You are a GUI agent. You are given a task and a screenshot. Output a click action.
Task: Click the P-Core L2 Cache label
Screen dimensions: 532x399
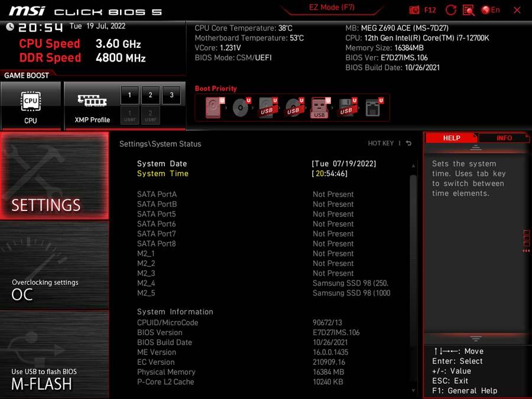pyautogui.click(x=166, y=382)
